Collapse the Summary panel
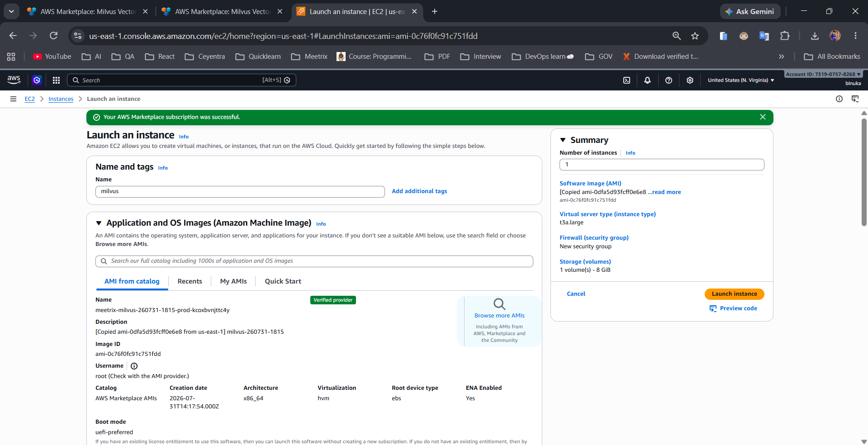Viewport: 868px width, 445px height. 563,140
